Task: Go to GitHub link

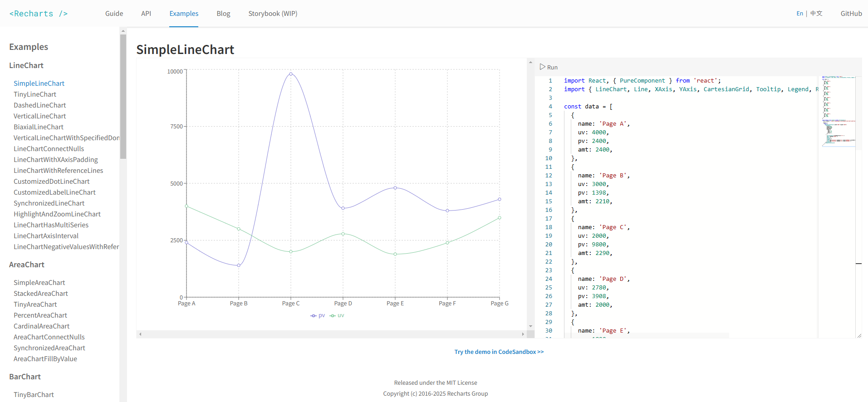Action: tap(851, 14)
